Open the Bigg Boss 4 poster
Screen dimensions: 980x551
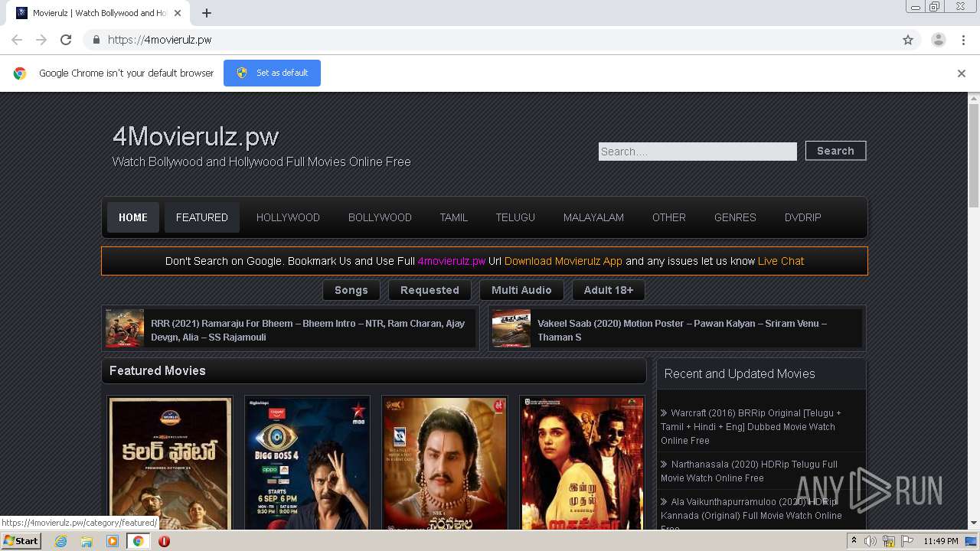coord(307,462)
